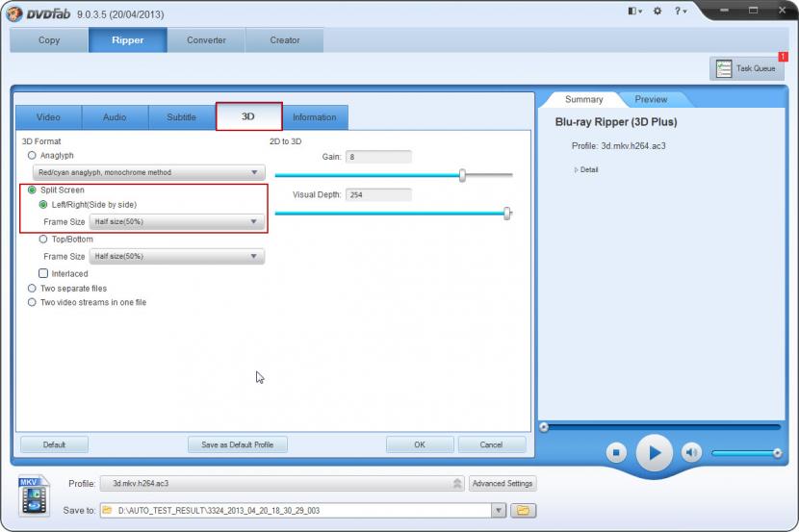Open the Audio settings tab
The height and width of the screenshot is (532, 799).
(115, 117)
